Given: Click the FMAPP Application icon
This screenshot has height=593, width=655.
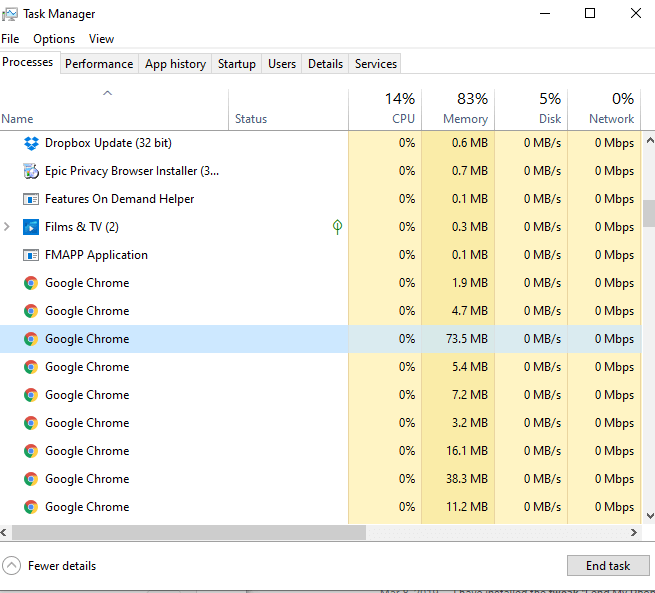Looking at the screenshot, I should 31,255.
